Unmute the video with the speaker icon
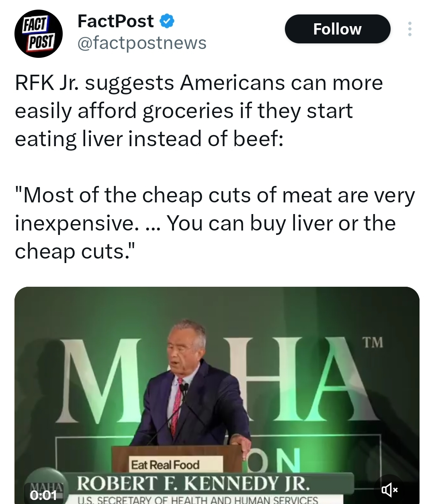Viewport: 434px width, 504px height. click(389, 489)
